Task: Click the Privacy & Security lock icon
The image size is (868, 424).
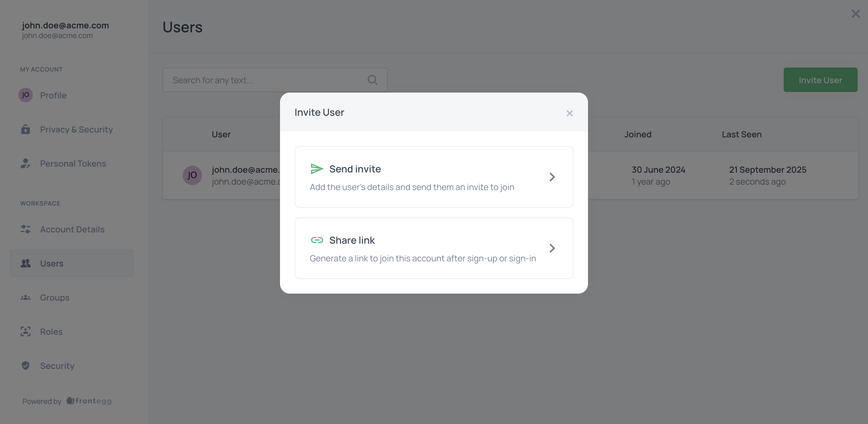Action: point(26,129)
